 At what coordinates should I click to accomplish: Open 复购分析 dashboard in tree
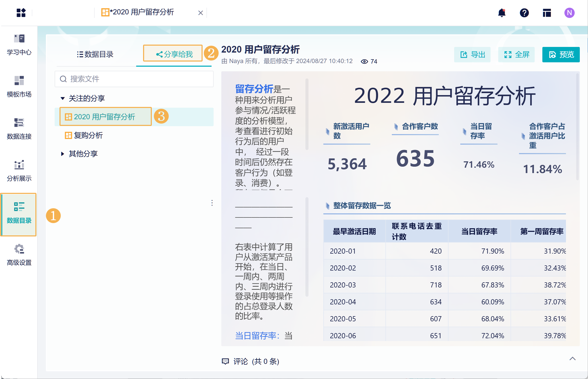coord(88,135)
